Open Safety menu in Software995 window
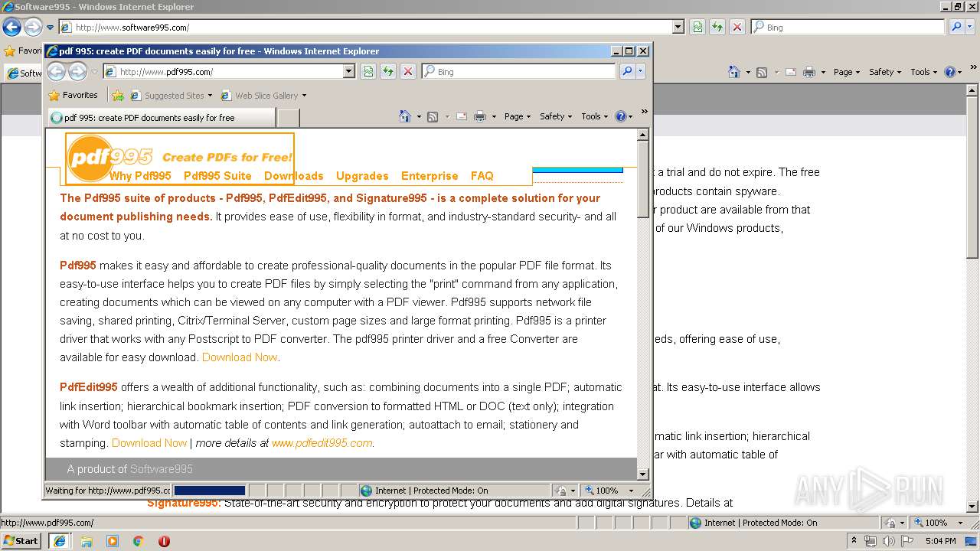Image resolution: width=980 pixels, height=551 pixels. point(885,72)
